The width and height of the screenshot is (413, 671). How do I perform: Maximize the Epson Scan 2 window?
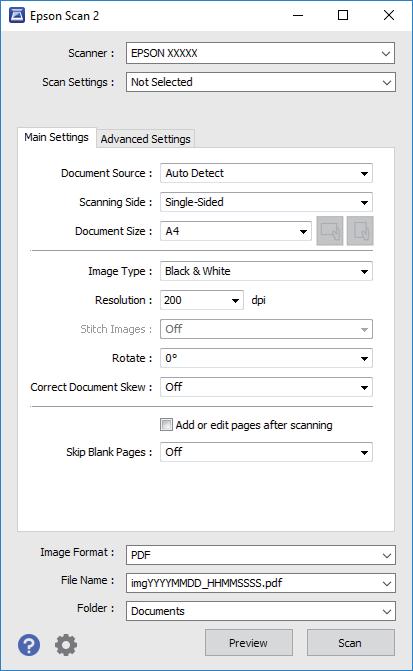tap(343, 15)
